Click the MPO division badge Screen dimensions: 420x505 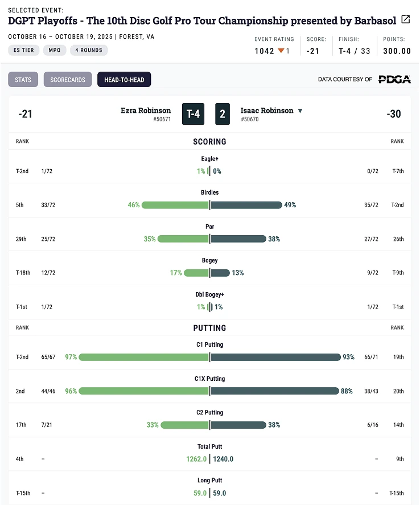54,50
